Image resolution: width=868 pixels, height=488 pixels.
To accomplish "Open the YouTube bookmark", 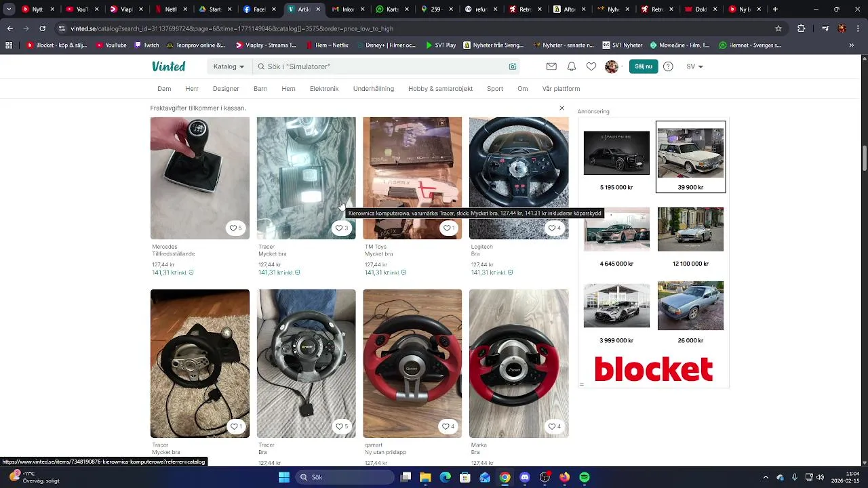I will pos(111,45).
